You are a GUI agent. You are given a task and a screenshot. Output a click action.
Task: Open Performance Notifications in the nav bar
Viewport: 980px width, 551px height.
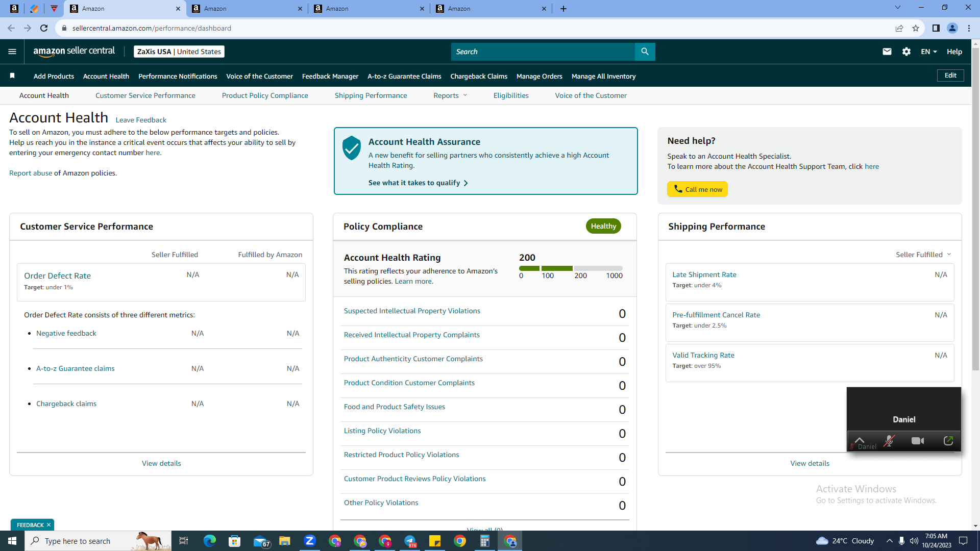pos(178,76)
